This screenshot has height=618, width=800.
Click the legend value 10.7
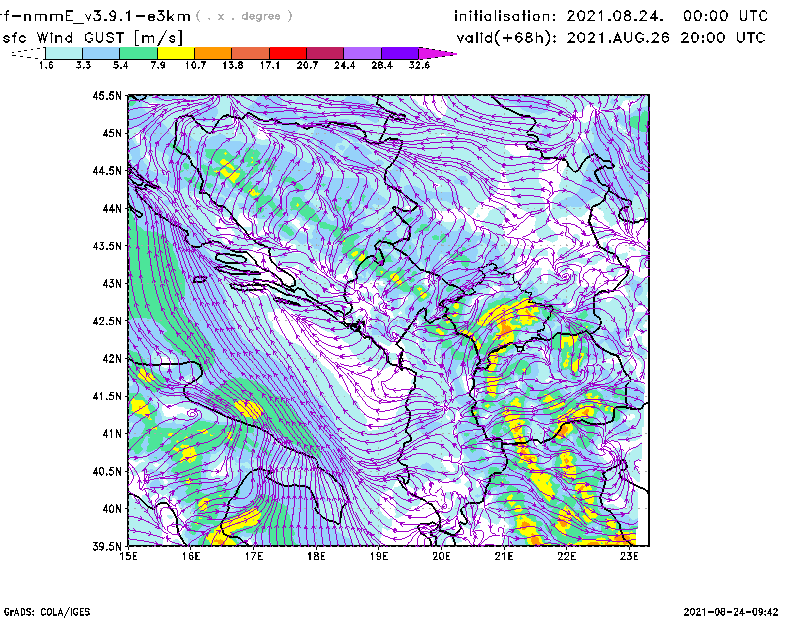coord(195,65)
